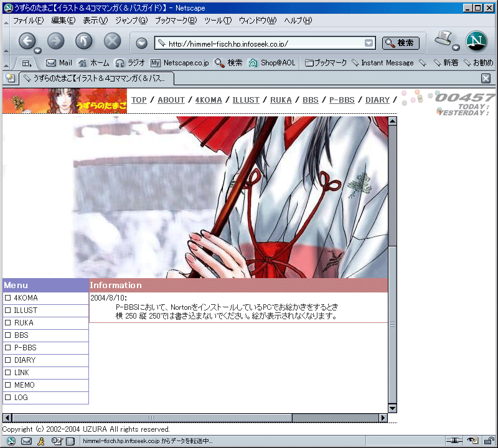Tick the 4KOMA menu box
Image resolution: width=498 pixels, height=448 pixels.
[8, 298]
